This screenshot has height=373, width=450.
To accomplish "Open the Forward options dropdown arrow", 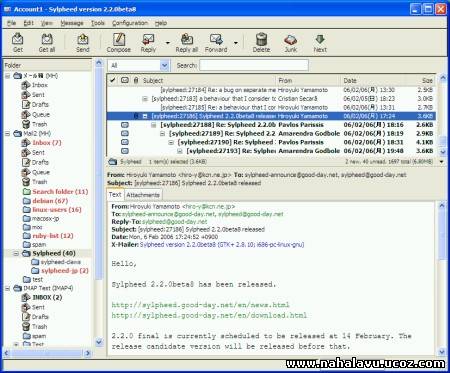I will coord(236,43).
